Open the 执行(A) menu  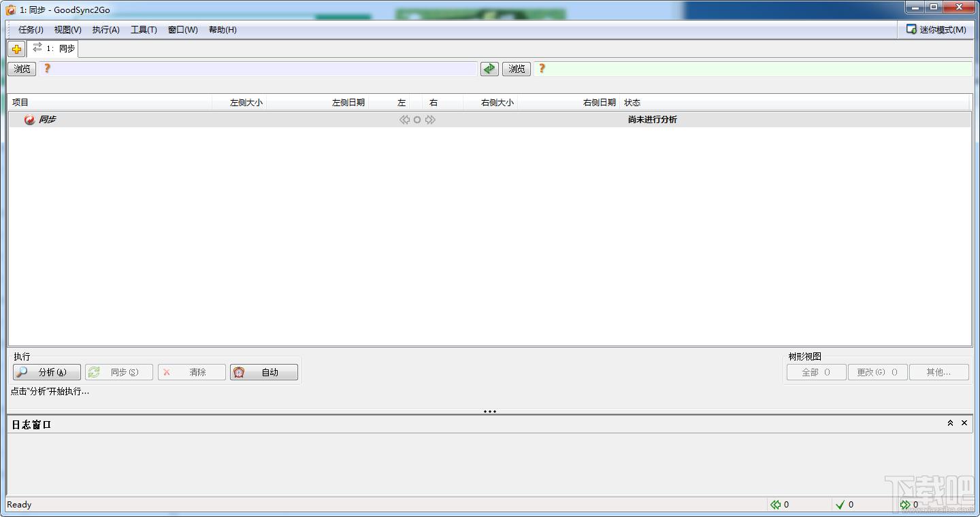106,30
